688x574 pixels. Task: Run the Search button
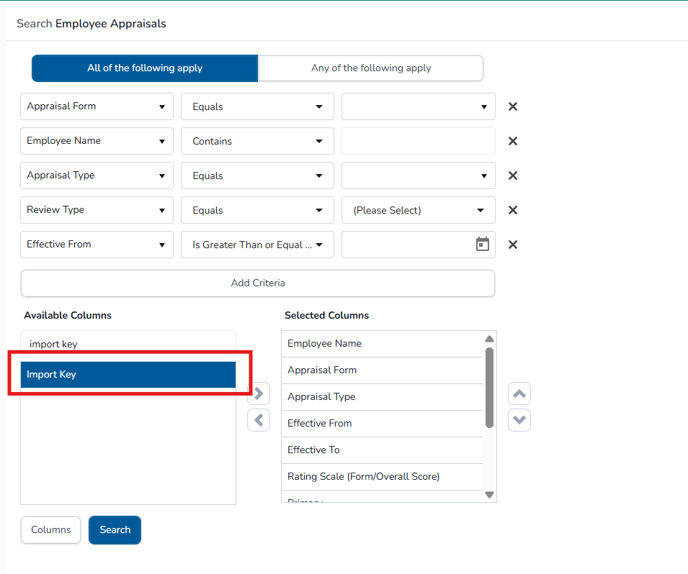115,530
